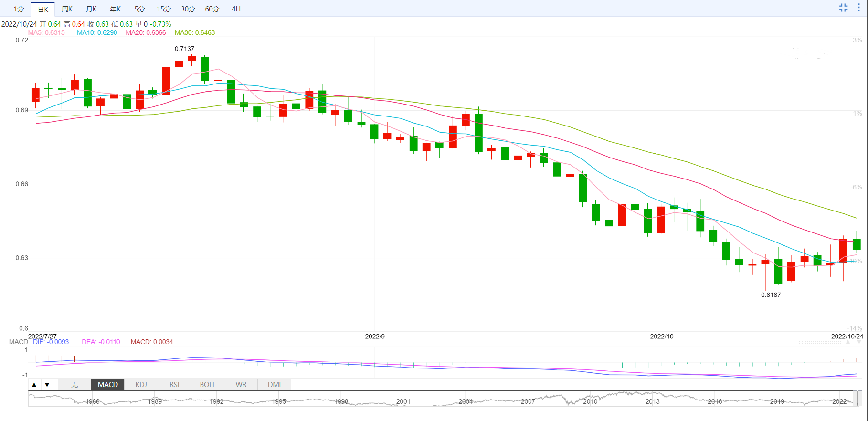This screenshot has width=868, height=421.
Task: Click the 2022/9 date axis label
Action: pyautogui.click(x=375, y=336)
